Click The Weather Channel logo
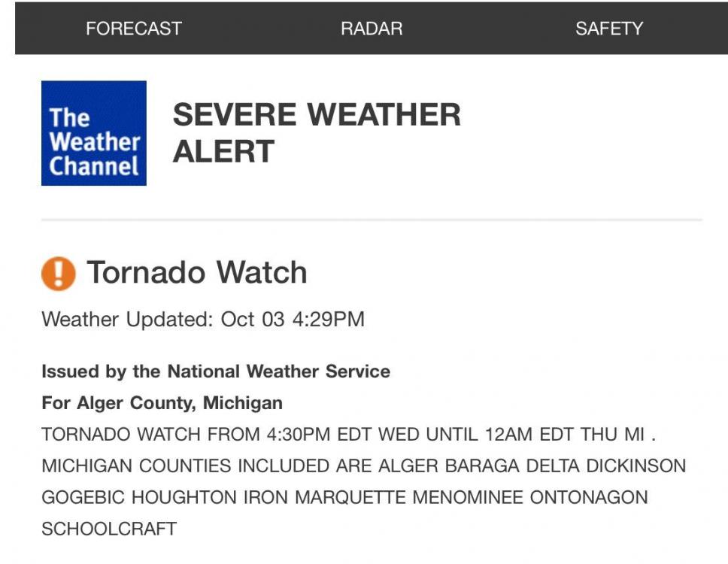Viewport: 728px width, 564px height. pyautogui.click(x=94, y=133)
